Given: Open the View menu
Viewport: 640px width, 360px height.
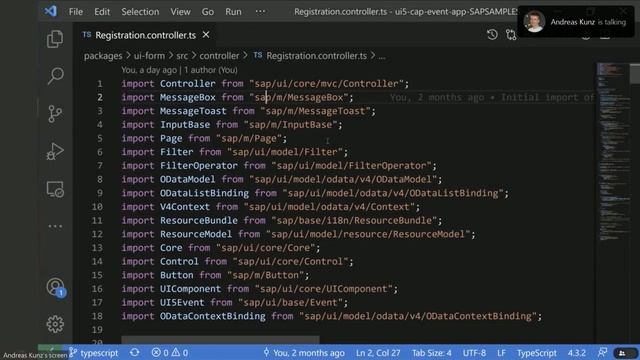Looking at the screenshot, I should [180, 11].
